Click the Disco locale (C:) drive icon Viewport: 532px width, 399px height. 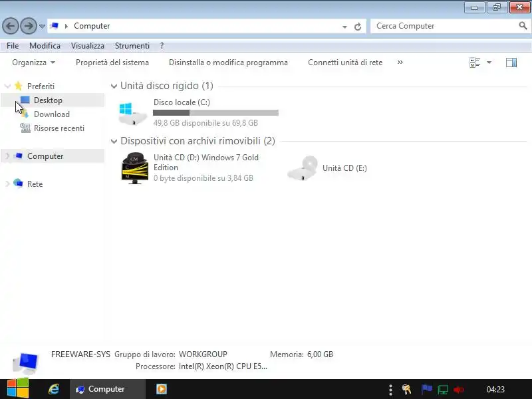[132, 114]
